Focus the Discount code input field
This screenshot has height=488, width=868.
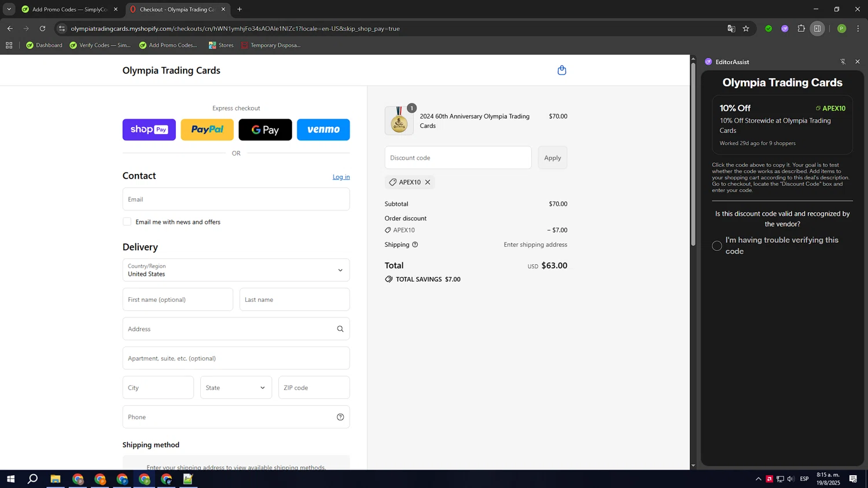[x=458, y=158]
